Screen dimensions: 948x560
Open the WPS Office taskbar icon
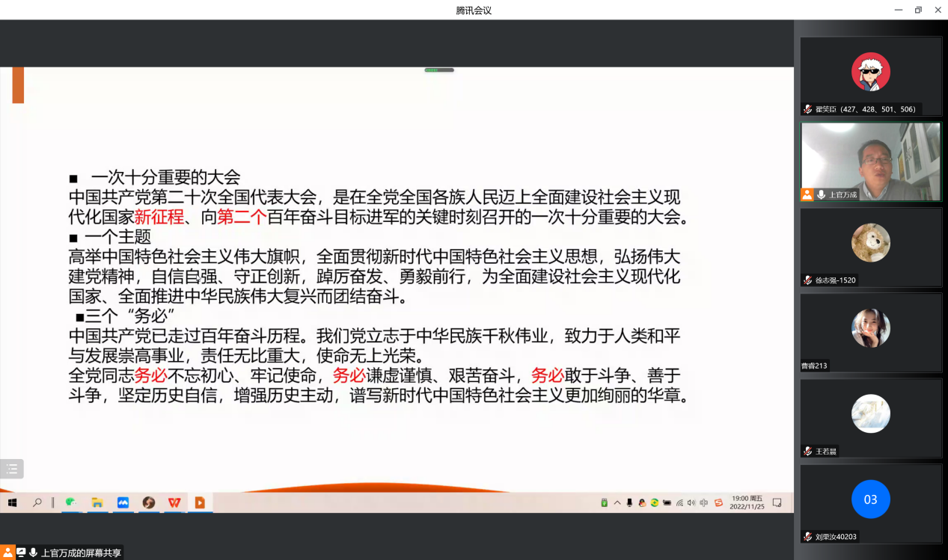[x=174, y=502]
